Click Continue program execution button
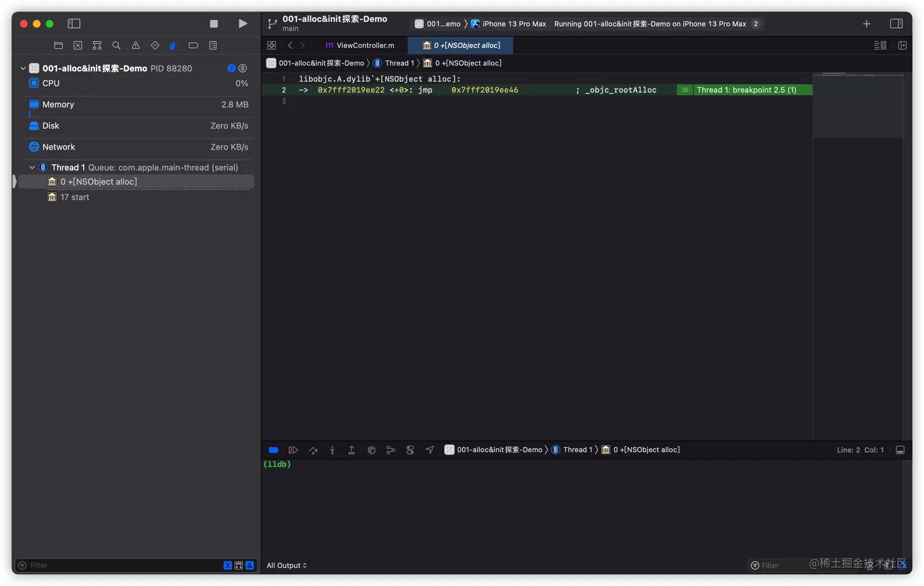This screenshot has width=924, height=586. coord(293,450)
